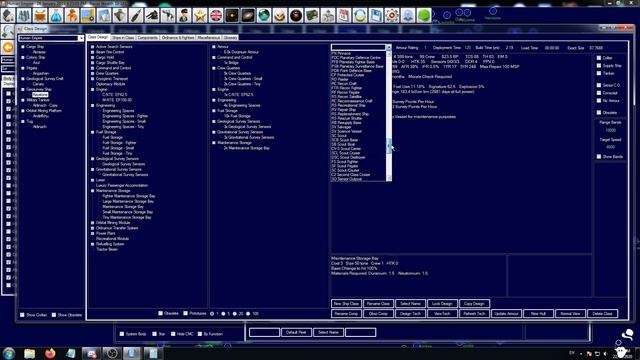Click the Delete Class button
The height and width of the screenshot is (360, 640).
pos(602,314)
